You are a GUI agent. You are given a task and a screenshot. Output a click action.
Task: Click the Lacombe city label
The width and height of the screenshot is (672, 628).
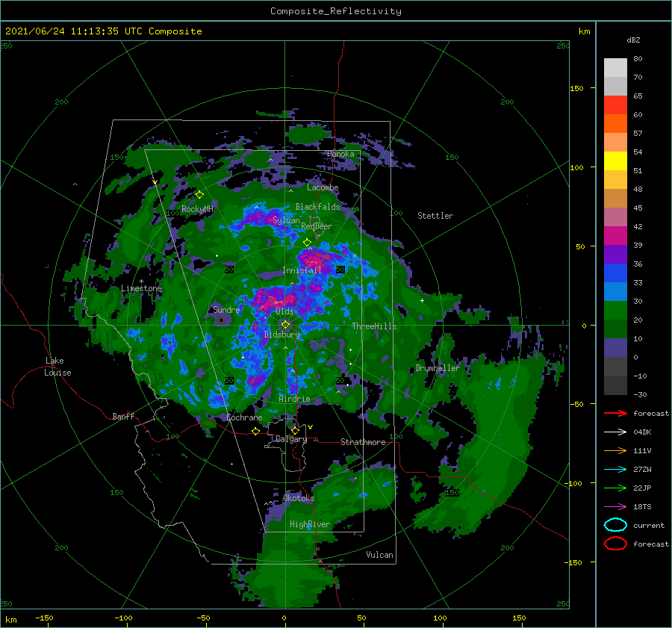pyautogui.click(x=323, y=187)
